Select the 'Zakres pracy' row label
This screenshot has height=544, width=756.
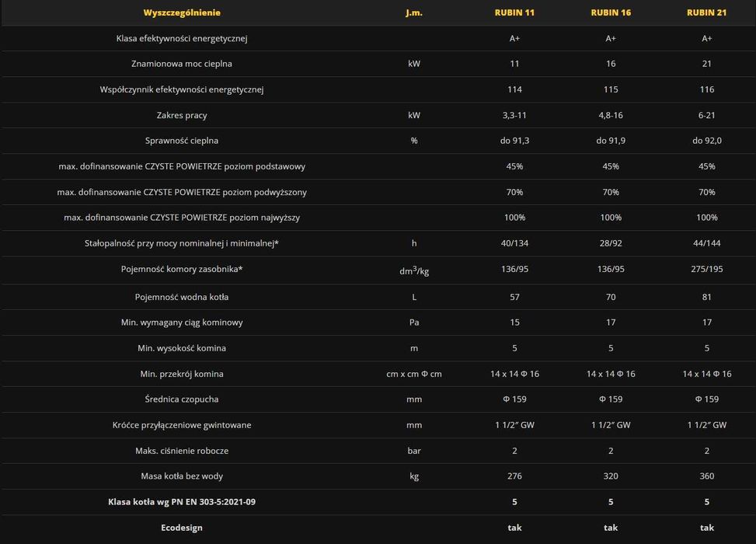[x=182, y=115]
